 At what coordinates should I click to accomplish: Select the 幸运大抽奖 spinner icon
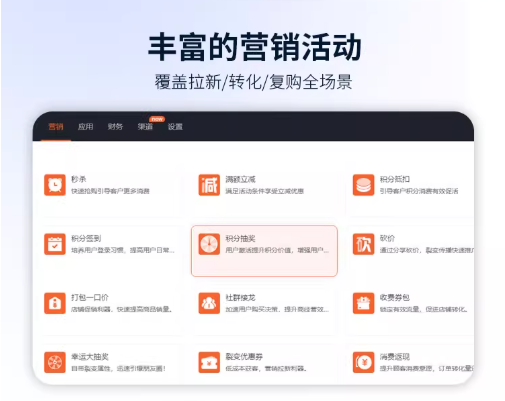click(55, 362)
